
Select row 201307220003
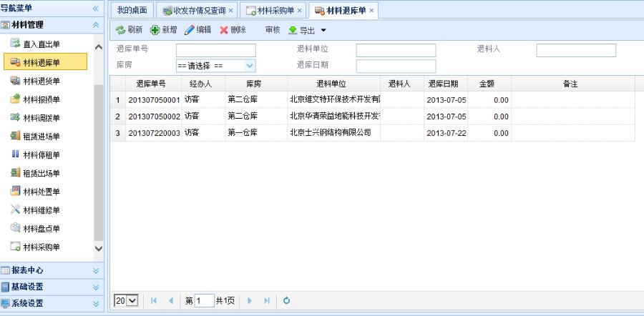click(373, 133)
